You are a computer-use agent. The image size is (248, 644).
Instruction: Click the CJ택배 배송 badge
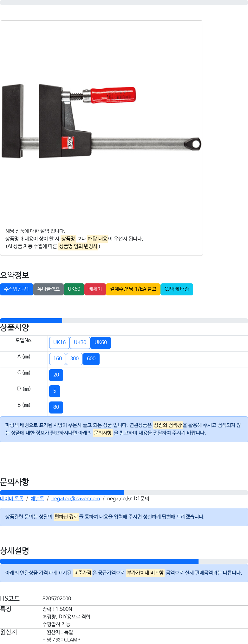tap(177, 289)
